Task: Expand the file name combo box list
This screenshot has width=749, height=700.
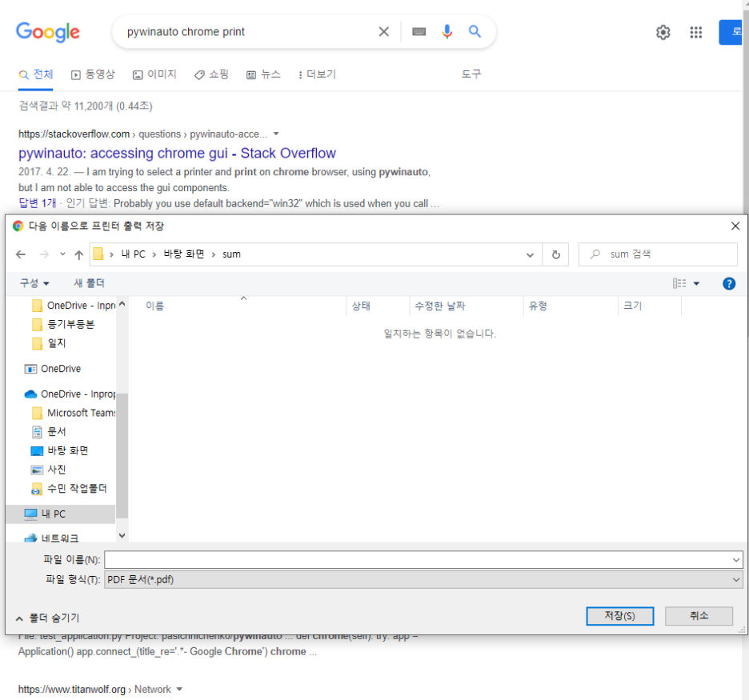Action: coord(735,560)
